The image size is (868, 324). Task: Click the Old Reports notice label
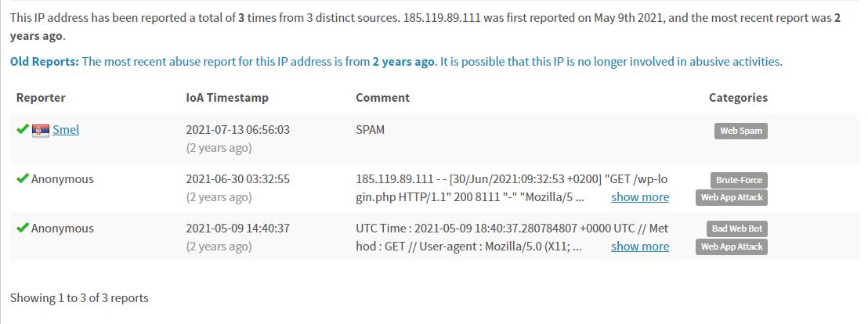click(x=45, y=62)
